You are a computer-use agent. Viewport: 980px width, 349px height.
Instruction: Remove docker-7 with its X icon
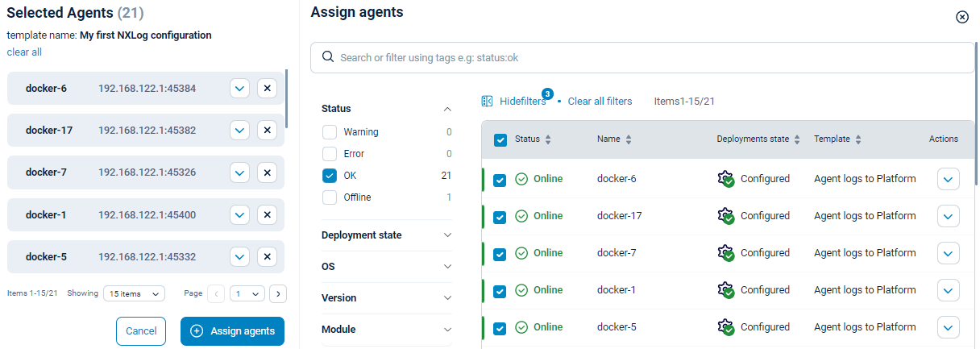tap(267, 172)
